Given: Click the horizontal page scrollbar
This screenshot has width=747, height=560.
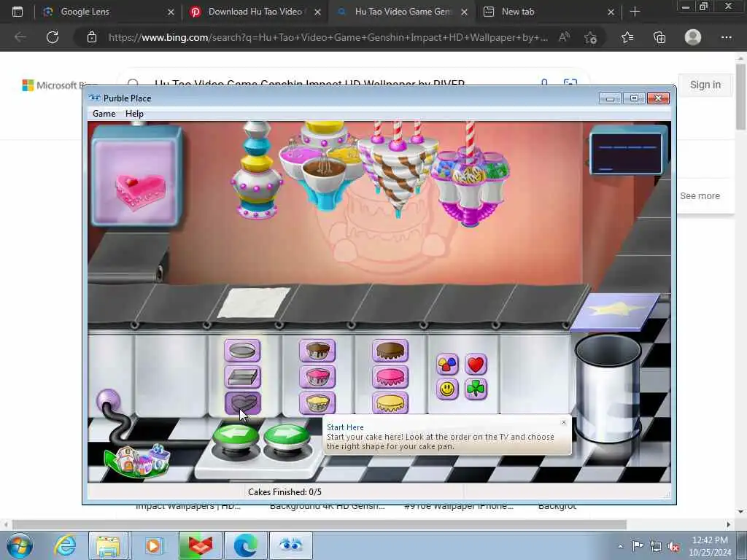Looking at the screenshot, I should coord(320,525).
